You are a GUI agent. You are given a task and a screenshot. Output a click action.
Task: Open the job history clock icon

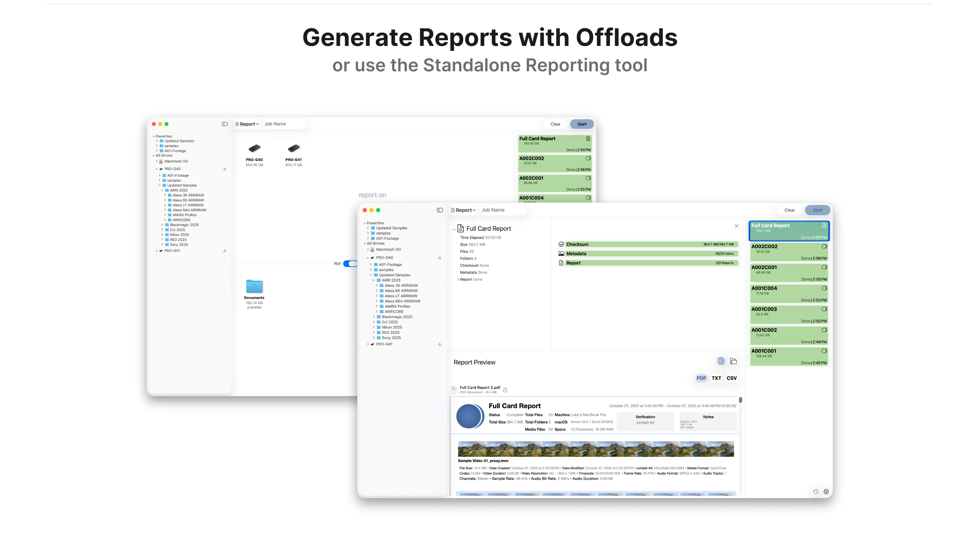click(x=816, y=492)
